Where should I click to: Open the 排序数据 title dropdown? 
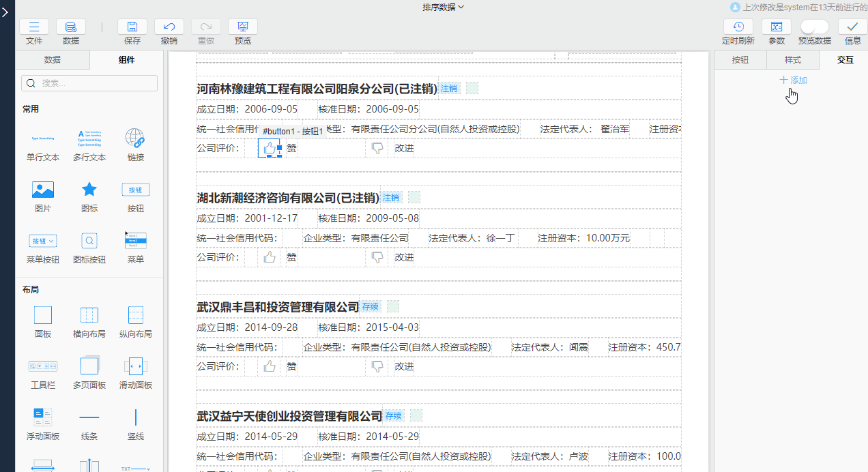[443, 8]
